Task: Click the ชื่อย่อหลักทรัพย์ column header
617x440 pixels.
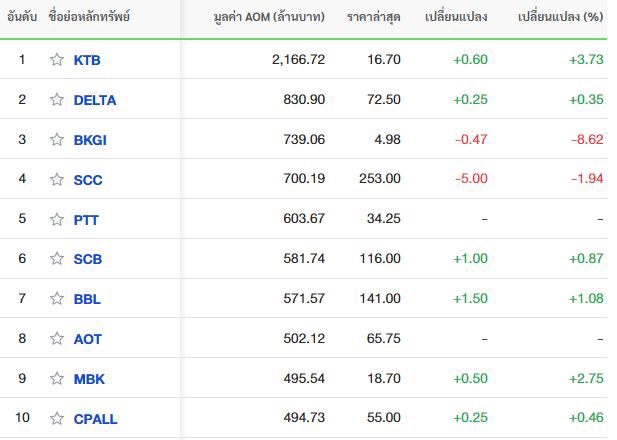Action: [x=89, y=17]
